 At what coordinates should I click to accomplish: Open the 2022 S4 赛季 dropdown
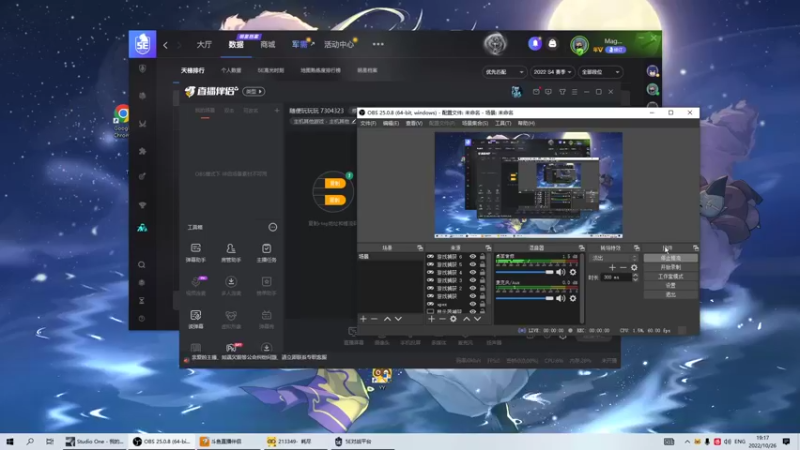pyautogui.click(x=552, y=72)
